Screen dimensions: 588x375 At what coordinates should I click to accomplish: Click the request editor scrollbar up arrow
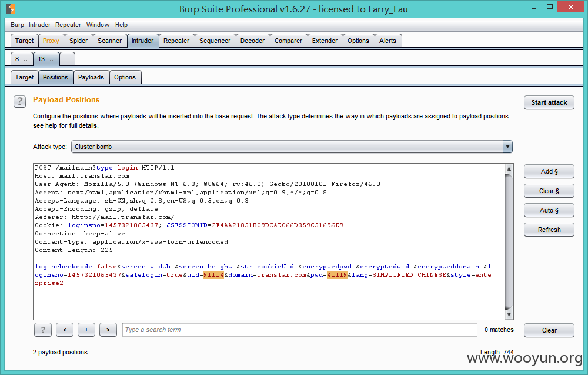(509, 168)
